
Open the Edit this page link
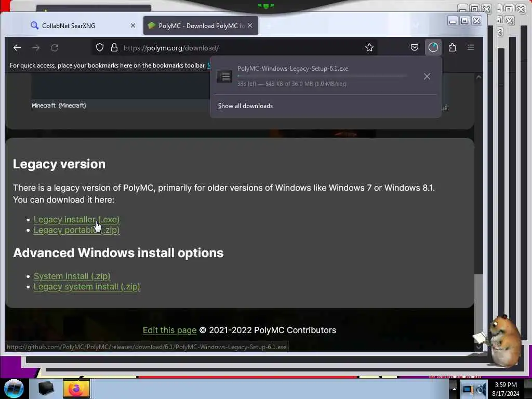[x=170, y=330]
